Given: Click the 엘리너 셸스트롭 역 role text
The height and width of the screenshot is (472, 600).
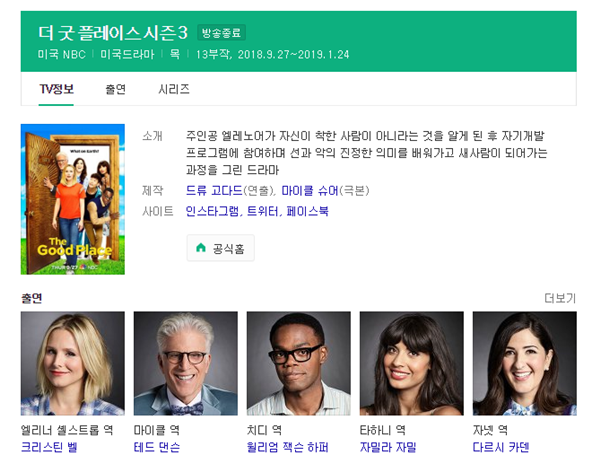Looking at the screenshot, I should [x=67, y=430].
